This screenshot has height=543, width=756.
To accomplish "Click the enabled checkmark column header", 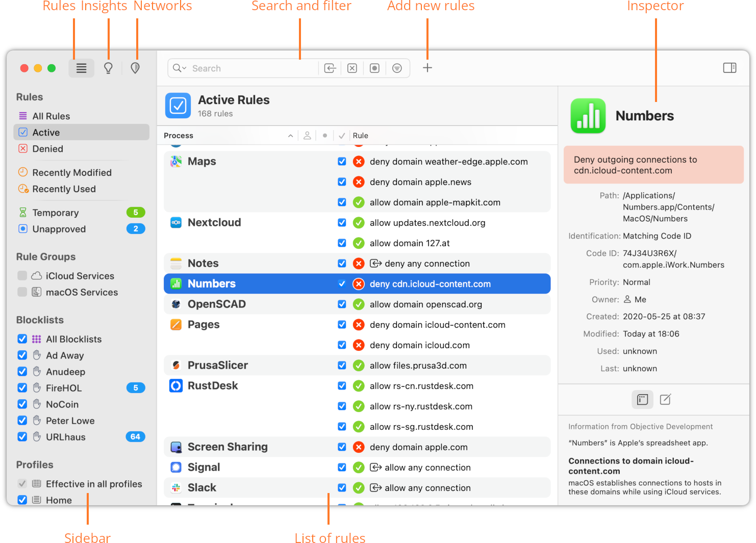I will coord(342,136).
